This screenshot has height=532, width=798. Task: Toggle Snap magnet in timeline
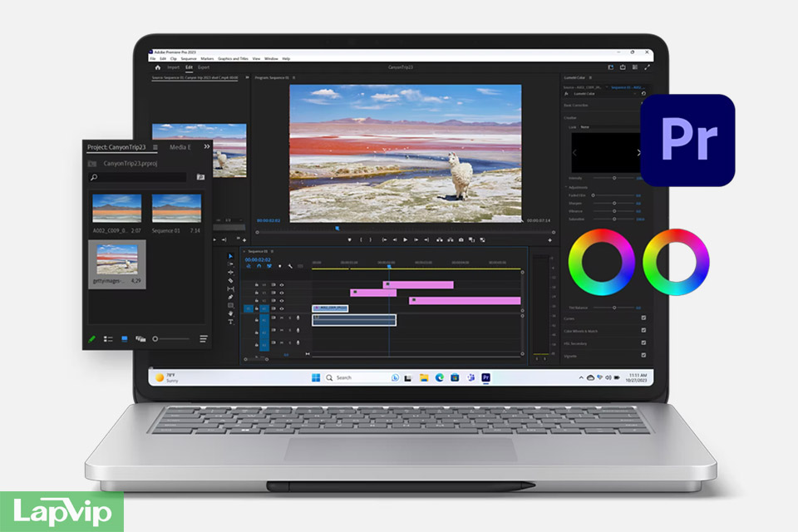coord(259,266)
